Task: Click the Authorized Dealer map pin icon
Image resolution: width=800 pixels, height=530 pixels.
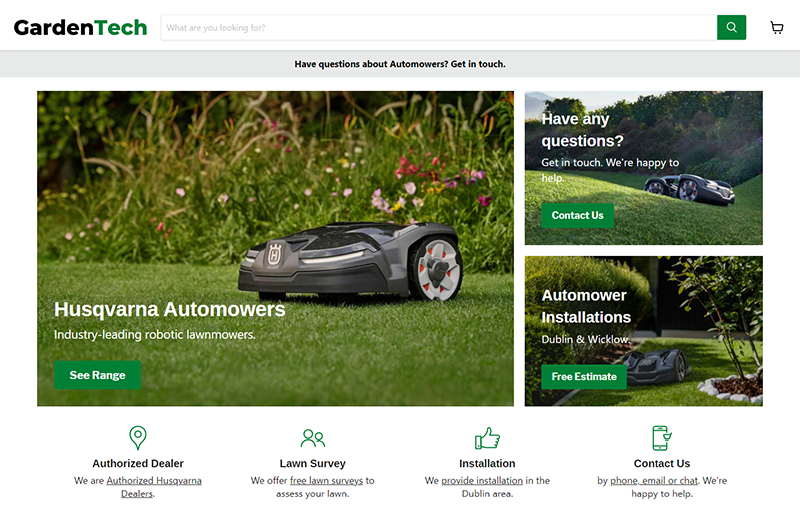Action: pos(138,438)
